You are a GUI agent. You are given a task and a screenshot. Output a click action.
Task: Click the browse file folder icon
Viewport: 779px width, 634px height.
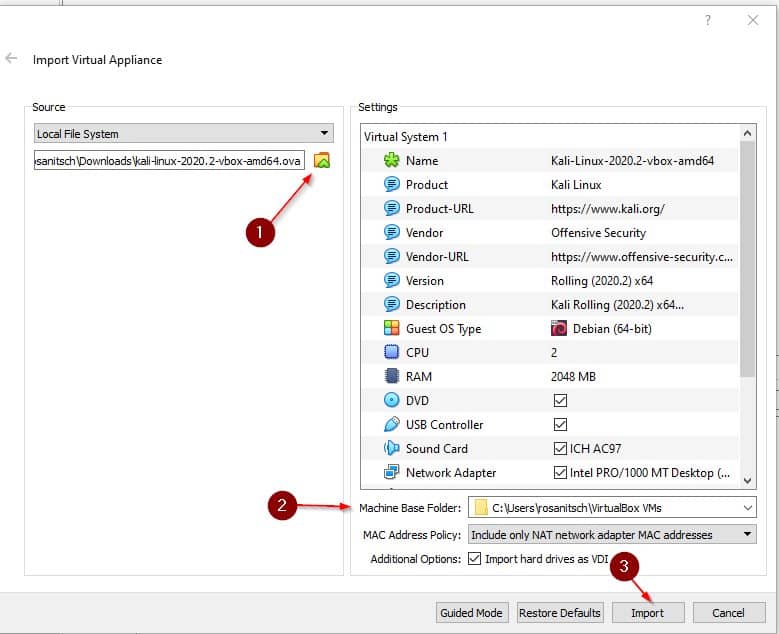(x=321, y=160)
